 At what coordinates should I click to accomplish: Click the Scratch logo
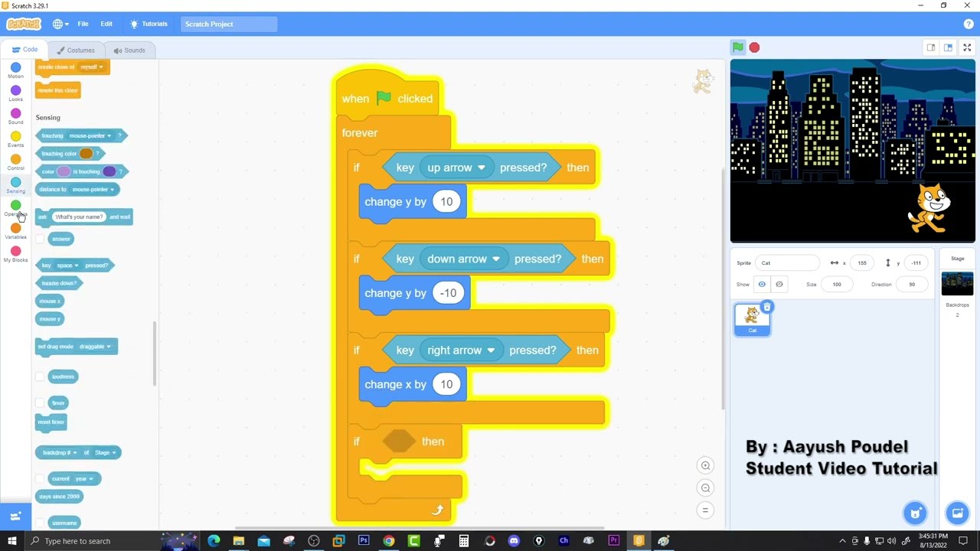(x=23, y=24)
